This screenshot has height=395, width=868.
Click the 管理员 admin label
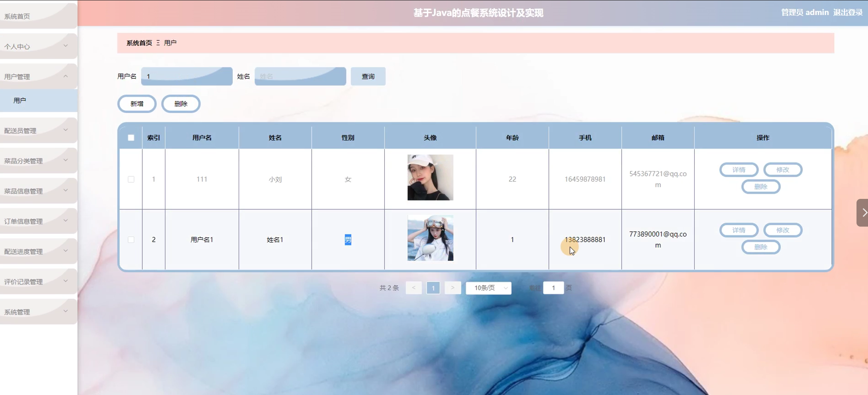[805, 12]
